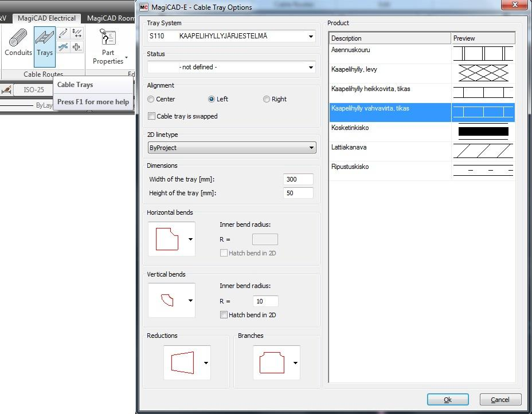Click the MC logo in dialog title bar
The width and height of the screenshot is (532, 414).
click(x=144, y=7)
